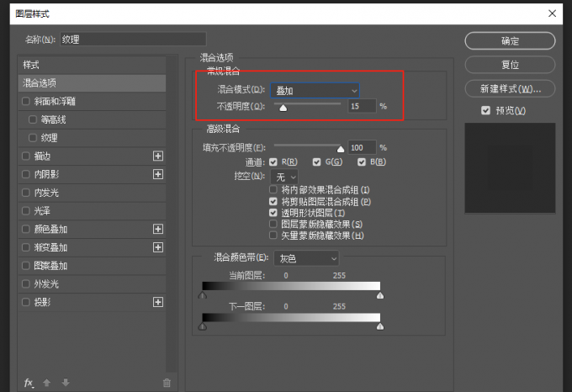Click the 名称 input field

[133, 39]
